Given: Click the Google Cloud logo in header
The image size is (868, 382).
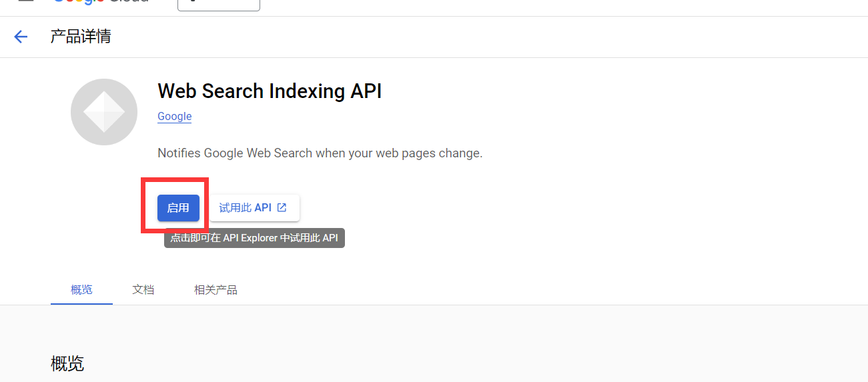Looking at the screenshot, I should 100,2.
